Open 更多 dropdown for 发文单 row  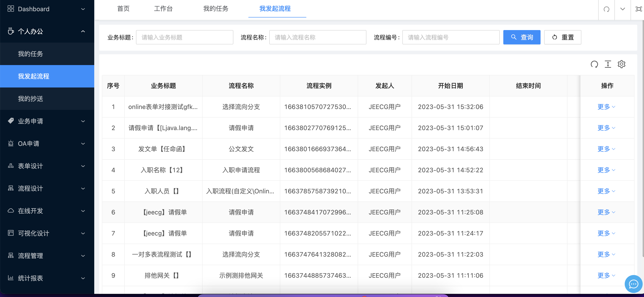pos(606,149)
